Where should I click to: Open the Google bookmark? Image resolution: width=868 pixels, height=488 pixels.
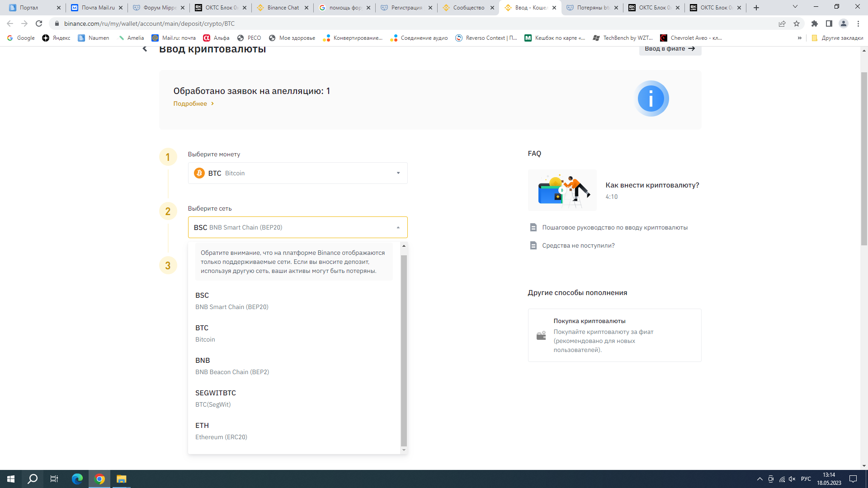[x=21, y=38]
